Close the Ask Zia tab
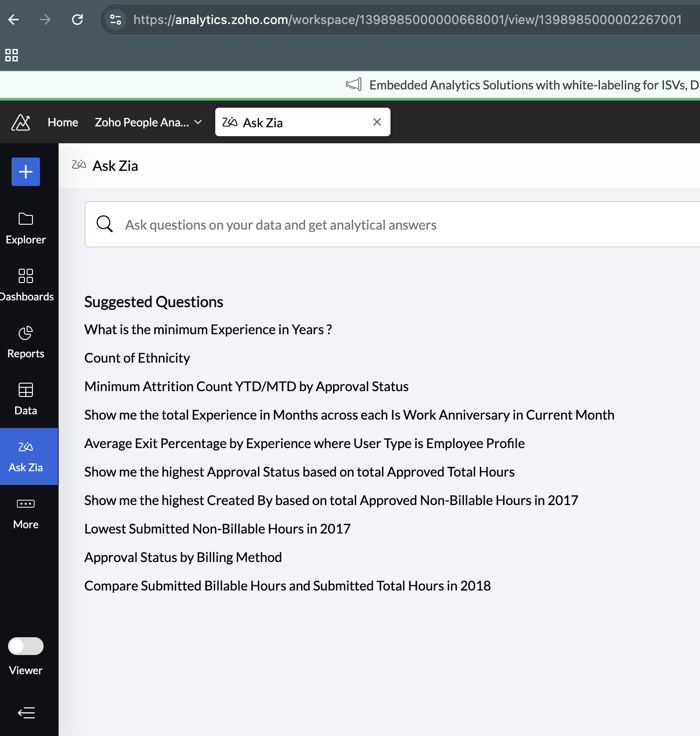This screenshot has width=700, height=736. 377,122
